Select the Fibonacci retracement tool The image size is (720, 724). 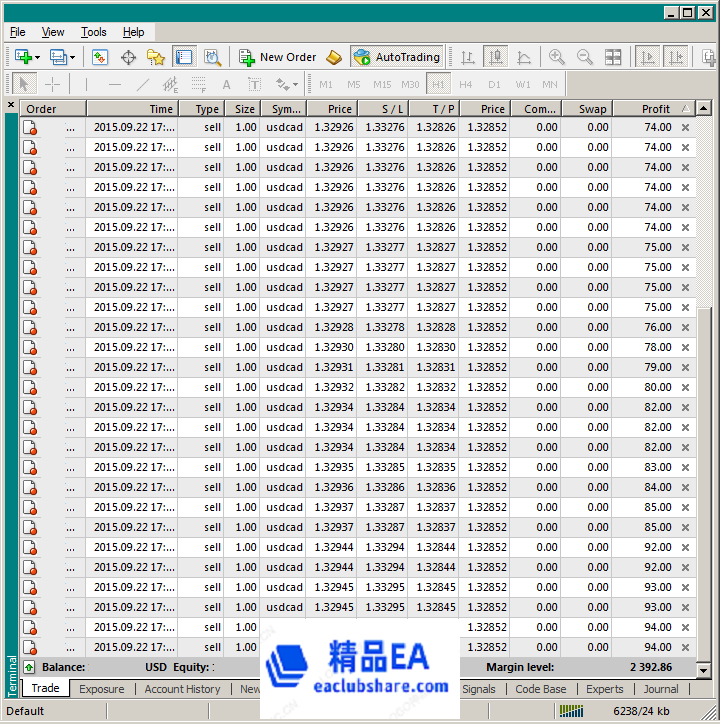[199, 84]
